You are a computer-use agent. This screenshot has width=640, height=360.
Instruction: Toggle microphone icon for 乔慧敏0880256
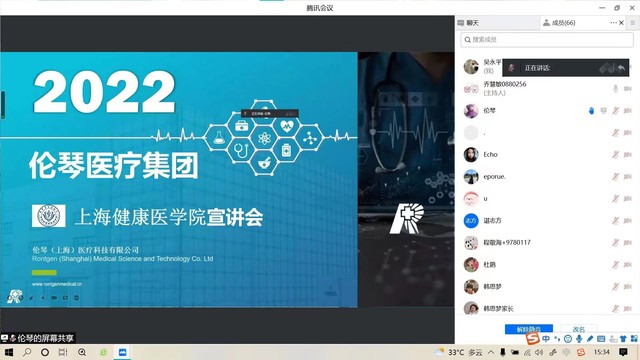(x=615, y=89)
